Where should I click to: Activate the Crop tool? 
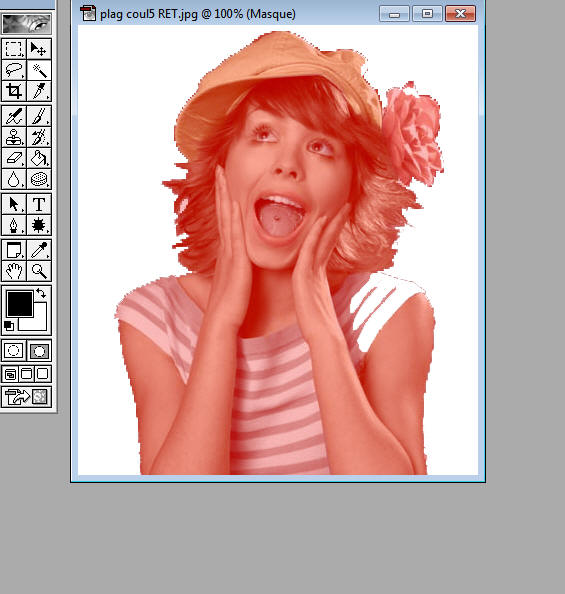(14, 91)
